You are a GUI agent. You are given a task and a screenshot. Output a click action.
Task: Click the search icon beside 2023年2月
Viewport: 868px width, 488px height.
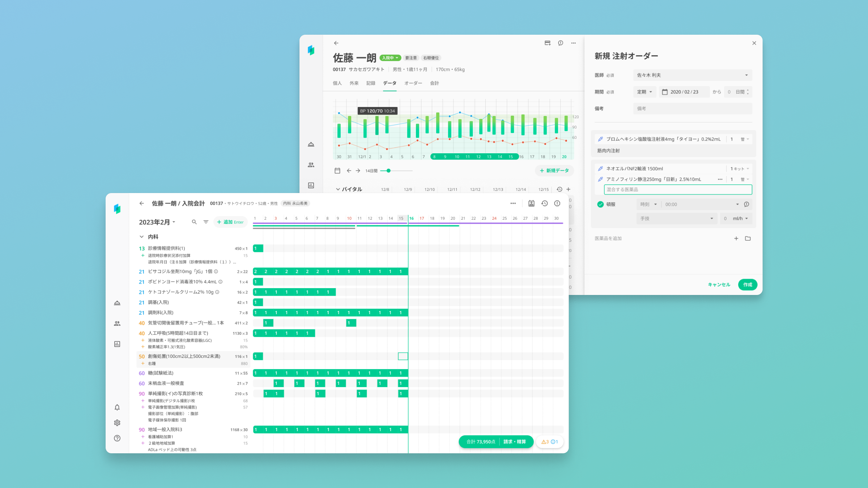click(x=194, y=222)
